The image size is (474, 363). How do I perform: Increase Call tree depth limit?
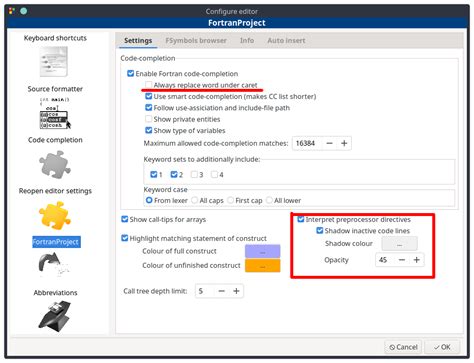pyautogui.click(x=236, y=291)
